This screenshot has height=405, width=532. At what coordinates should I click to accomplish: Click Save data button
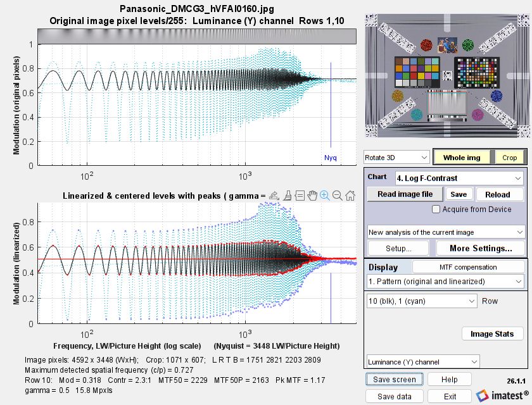pyautogui.click(x=394, y=397)
